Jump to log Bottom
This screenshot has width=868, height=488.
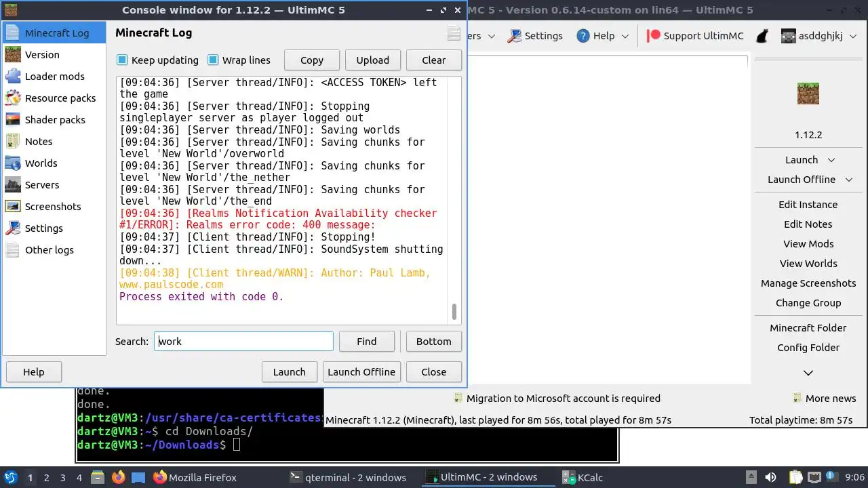tap(434, 342)
